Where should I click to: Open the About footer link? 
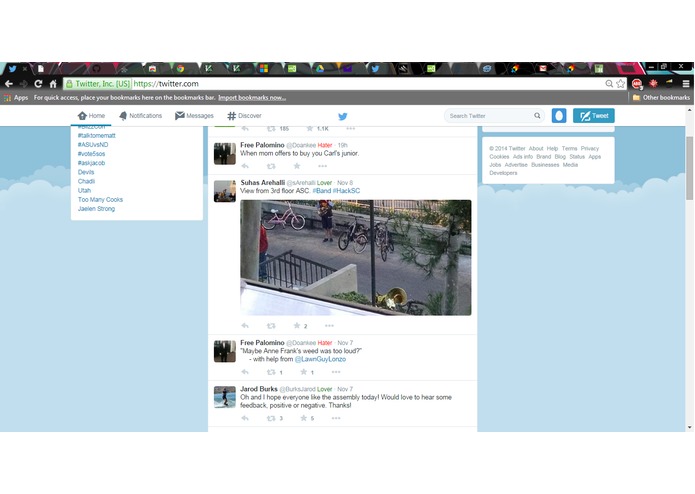pos(535,148)
